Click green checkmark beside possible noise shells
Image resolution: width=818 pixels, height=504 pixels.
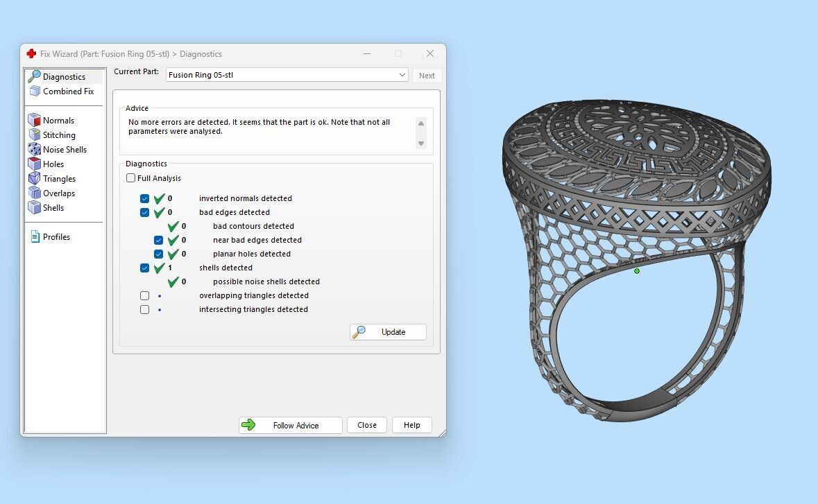tap(173, 282)
